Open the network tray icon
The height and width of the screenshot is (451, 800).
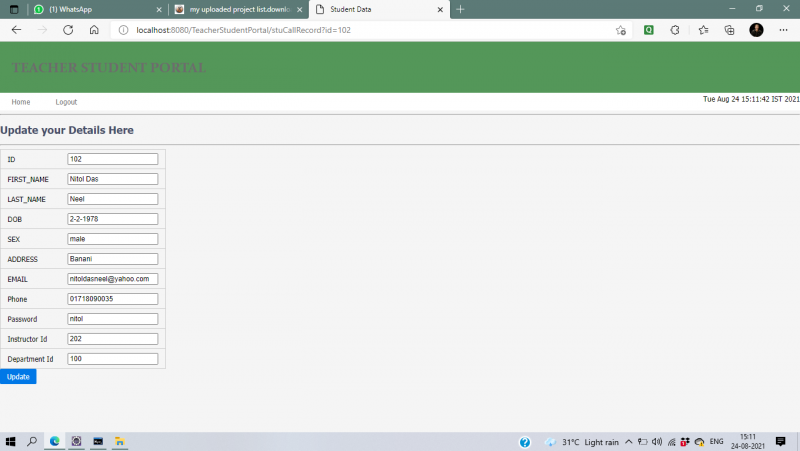click(x=671, y=442)
